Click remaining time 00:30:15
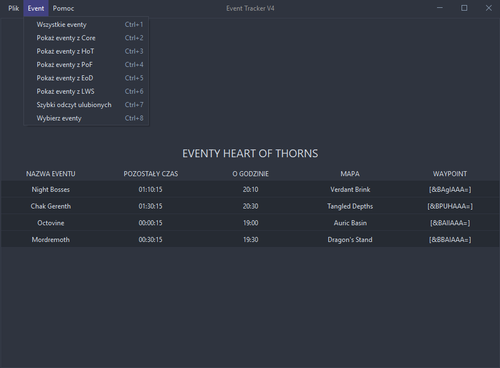 point(150,240)
